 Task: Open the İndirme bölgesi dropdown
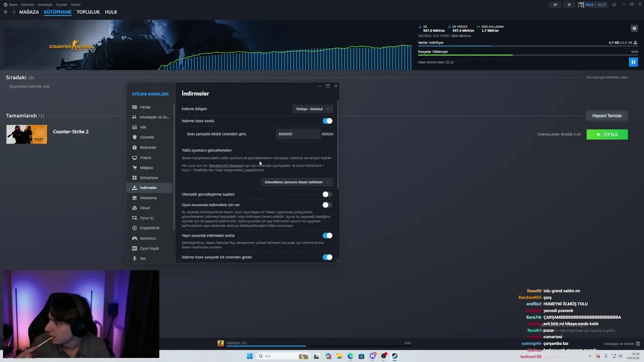[312, 109]
